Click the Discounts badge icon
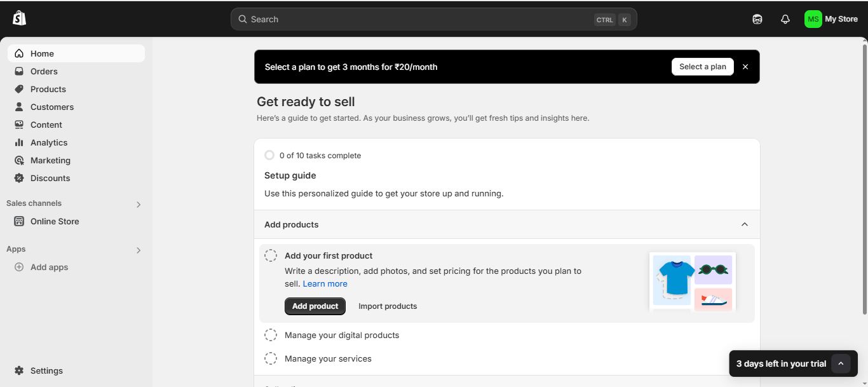The width and height of the screenshot is (868, 387). 19,178
